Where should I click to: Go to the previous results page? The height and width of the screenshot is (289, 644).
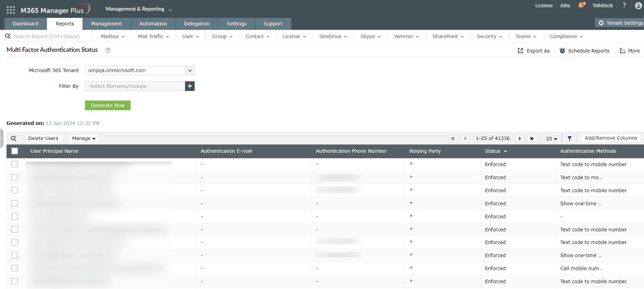coord(465,138)
